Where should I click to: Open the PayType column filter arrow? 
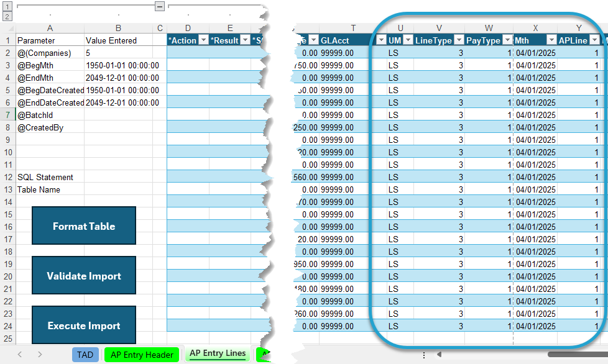coord(507,40)
